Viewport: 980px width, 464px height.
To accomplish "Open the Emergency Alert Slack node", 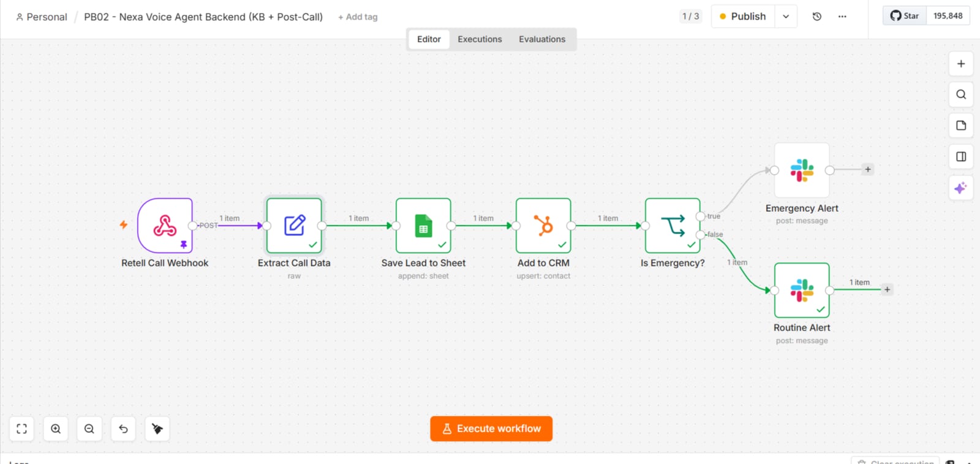I will pyautogui.click(x=802, y=170).
